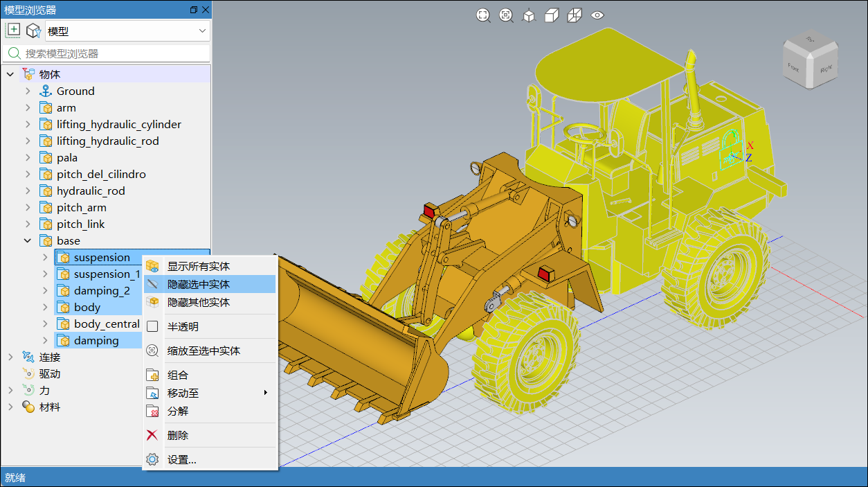The width and height of the screenshot is (868, 487).
Task: Toggle the 半透明 checkbox in context menu
Action: pos(153,326)
